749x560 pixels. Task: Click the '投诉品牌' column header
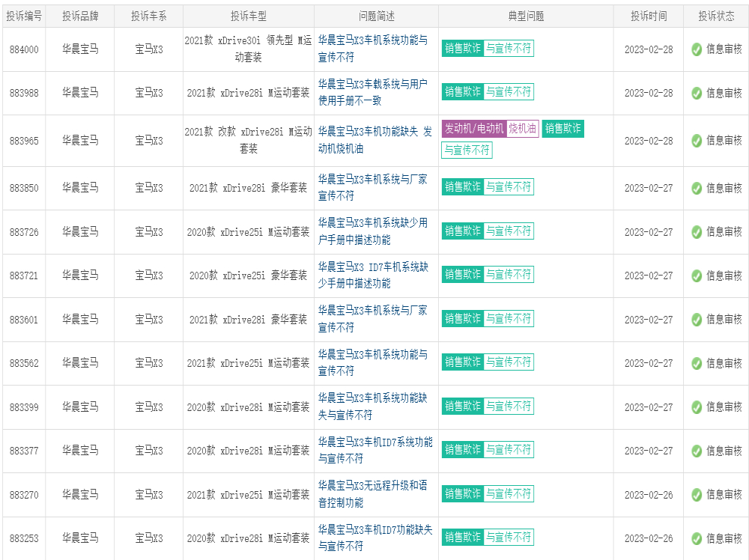80,16
